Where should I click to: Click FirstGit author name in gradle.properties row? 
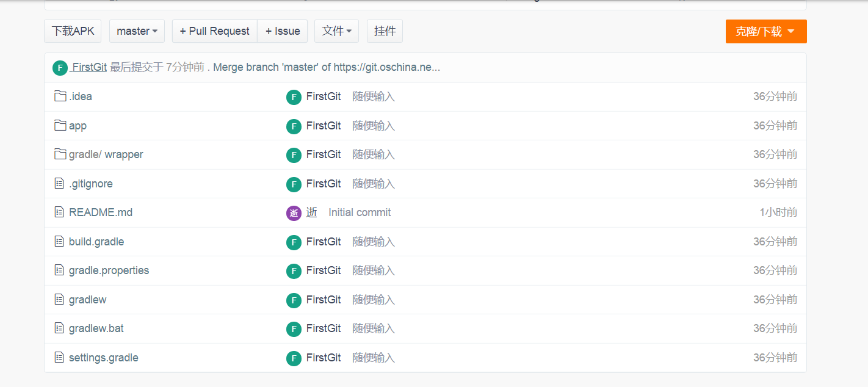point(324,270)
